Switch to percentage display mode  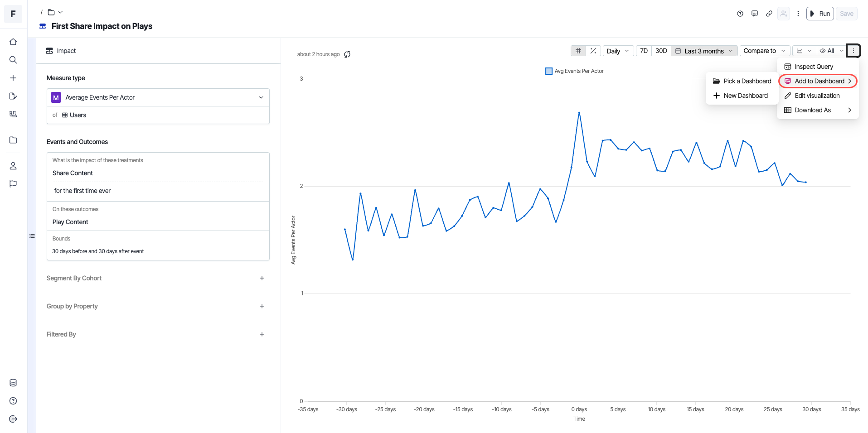click(x=593, y=51)
